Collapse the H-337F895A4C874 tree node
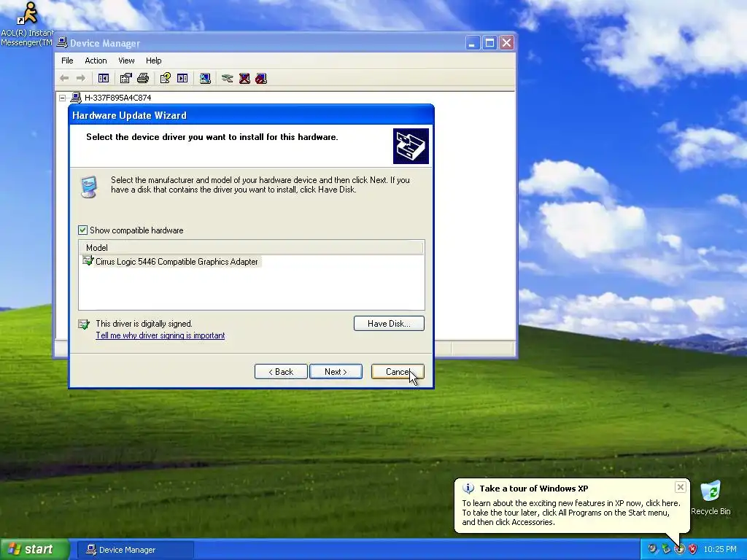 point(63,98)
